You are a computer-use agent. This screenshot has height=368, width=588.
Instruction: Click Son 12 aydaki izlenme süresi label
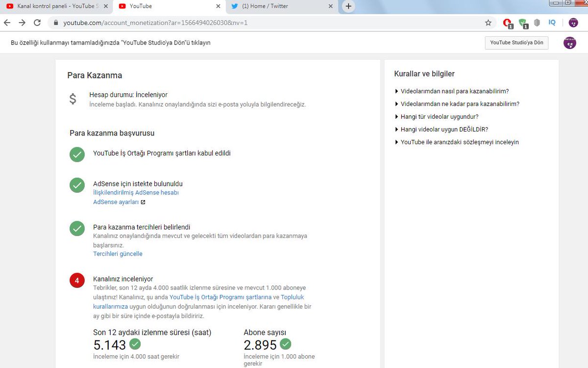coord(152,333)
